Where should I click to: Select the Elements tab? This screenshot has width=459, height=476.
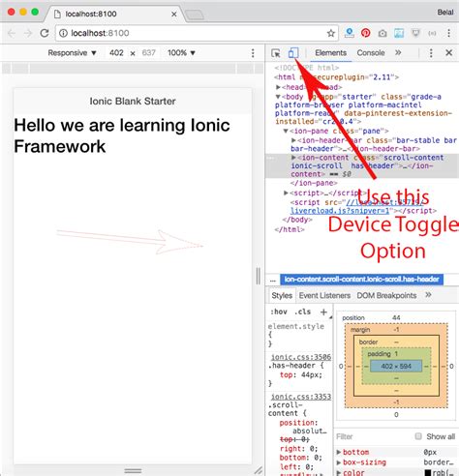point(330,53)
